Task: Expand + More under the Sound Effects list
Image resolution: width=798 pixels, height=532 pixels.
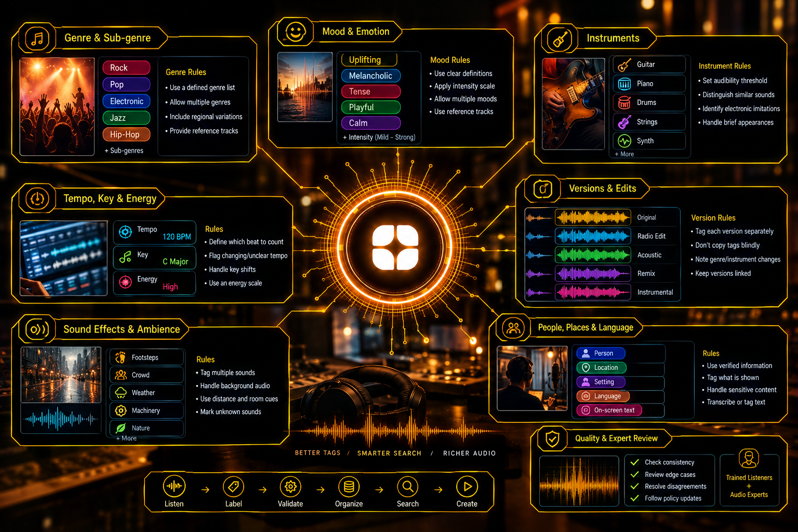Action: (x=126, y=438)
